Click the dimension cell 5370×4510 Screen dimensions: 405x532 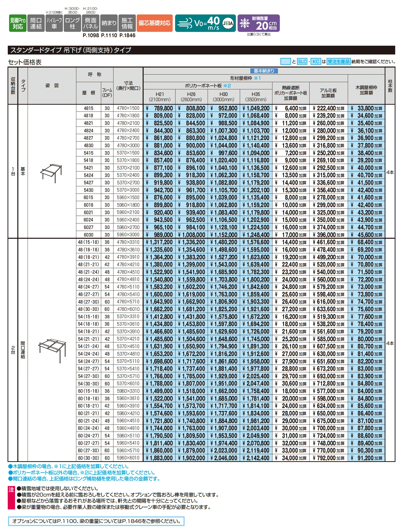128,347
